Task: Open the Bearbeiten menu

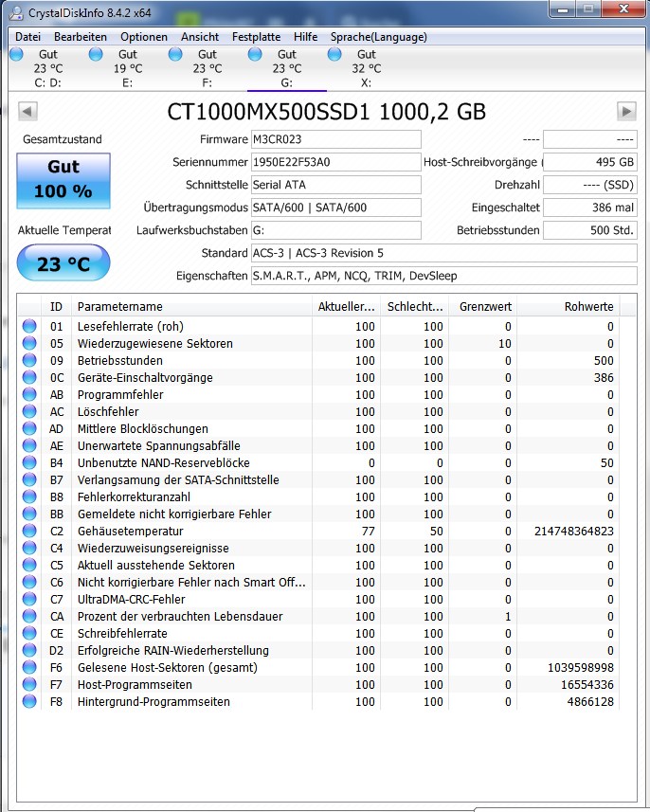Action: click(81, 37)
